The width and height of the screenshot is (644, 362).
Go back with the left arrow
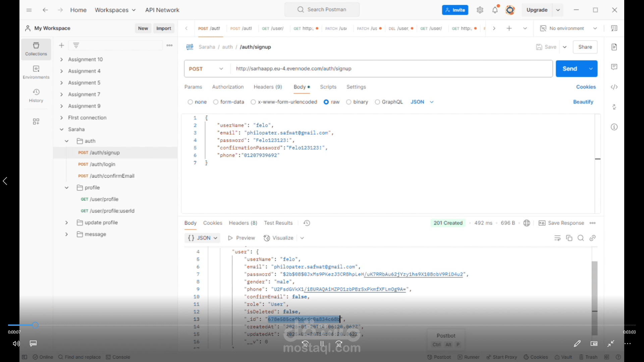(45, 10)
